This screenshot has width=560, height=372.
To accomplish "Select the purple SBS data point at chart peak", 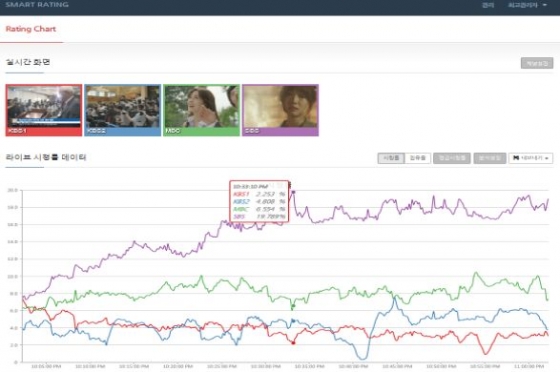I will point(294,192).
